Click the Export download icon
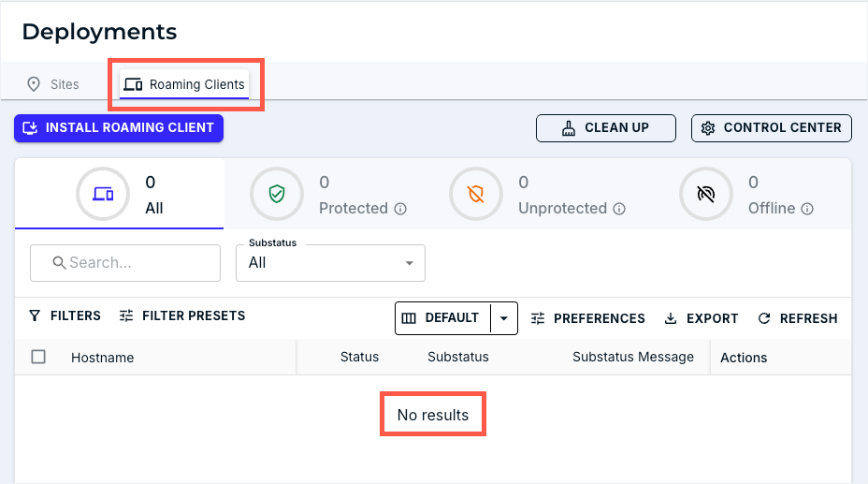 pos(671,318)
